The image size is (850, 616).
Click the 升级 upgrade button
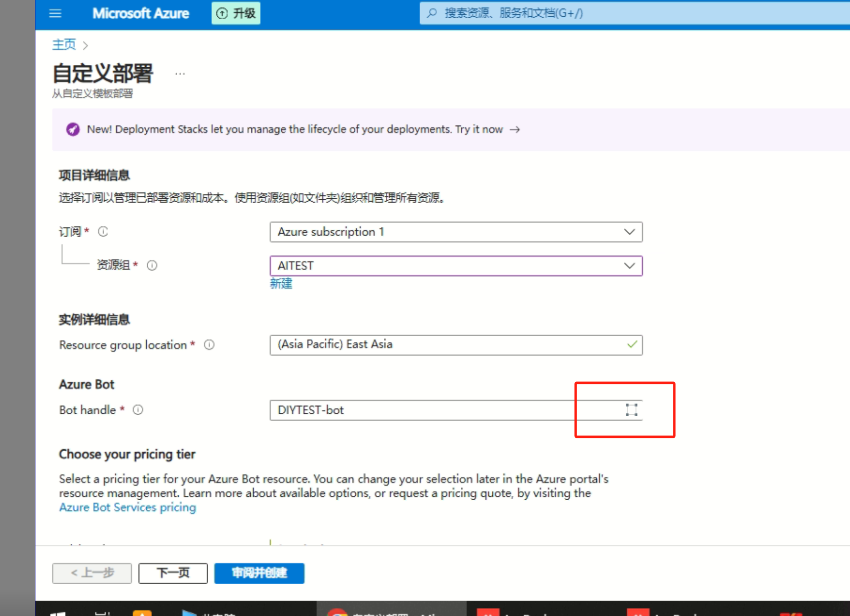236,13
